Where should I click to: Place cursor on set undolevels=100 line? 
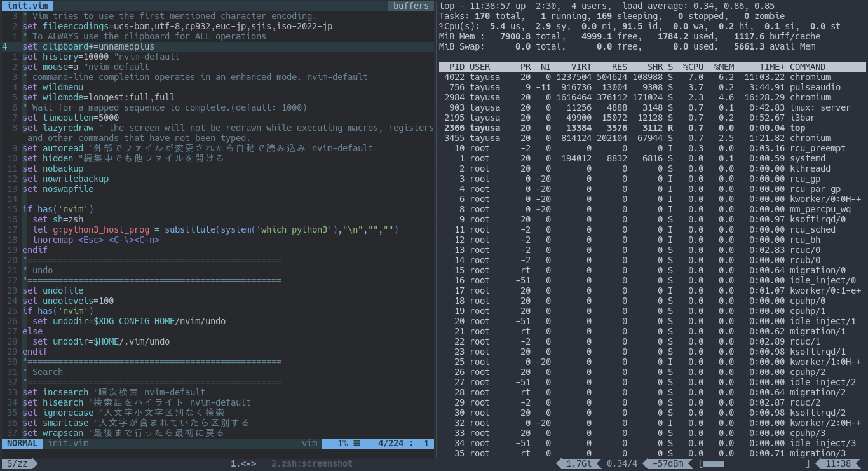pyautogui.click(x=68, y=301)
